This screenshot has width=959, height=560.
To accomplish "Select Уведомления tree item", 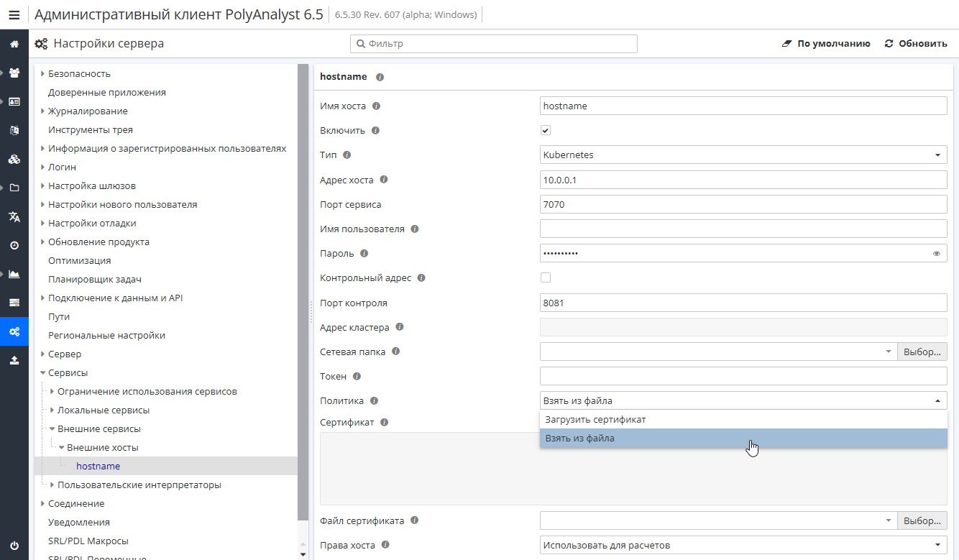I will pos(79,522).
